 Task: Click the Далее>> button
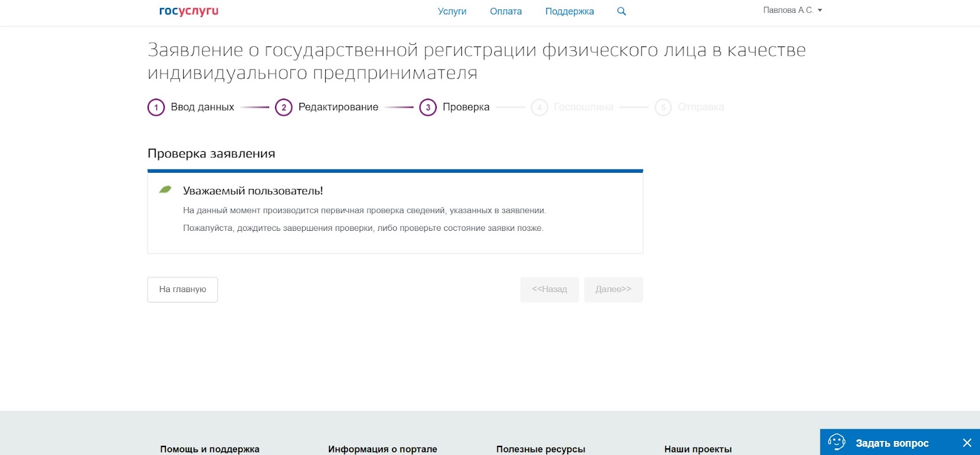(613, 289)
